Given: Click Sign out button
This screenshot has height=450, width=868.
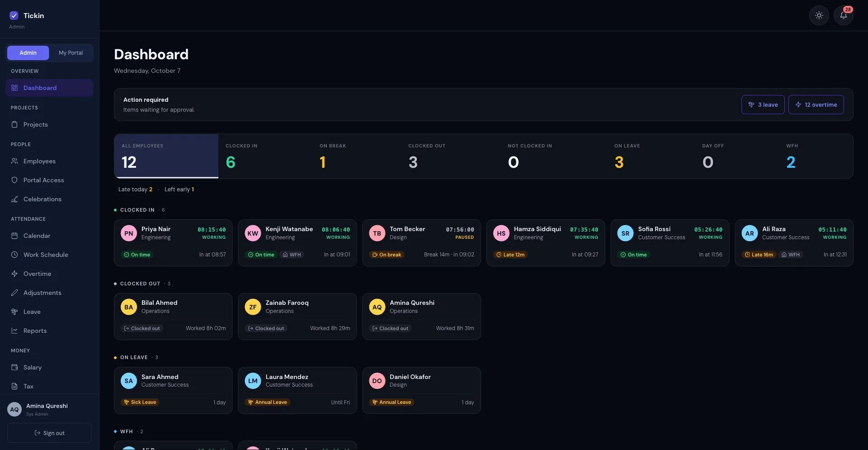Looking at the screenshot, I should click(x=49, y=433).
